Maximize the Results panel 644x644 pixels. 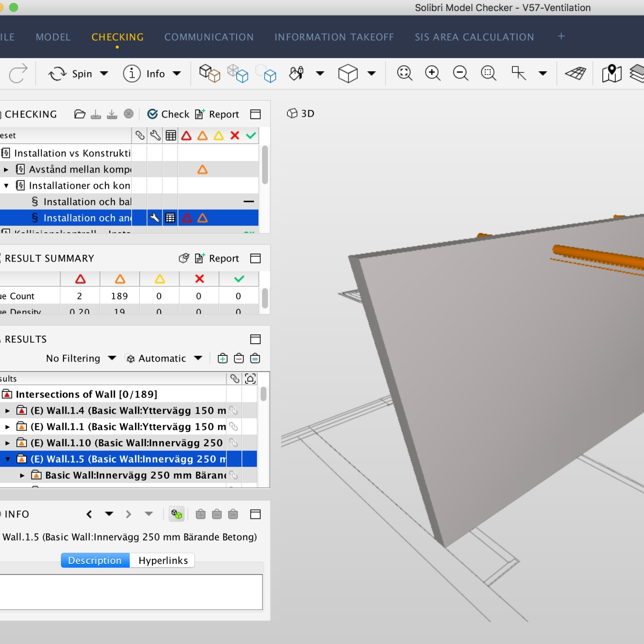coord(256,339)
